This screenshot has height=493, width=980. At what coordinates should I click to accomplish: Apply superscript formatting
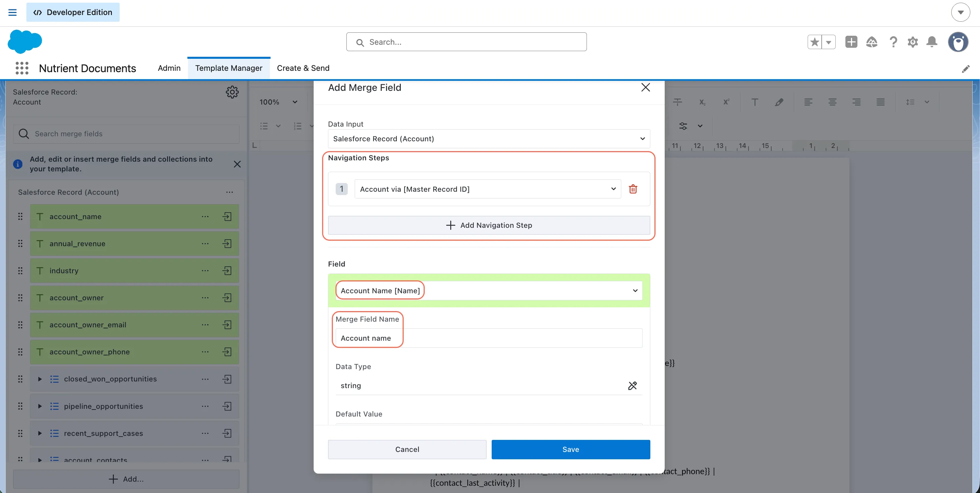(726, 102)
